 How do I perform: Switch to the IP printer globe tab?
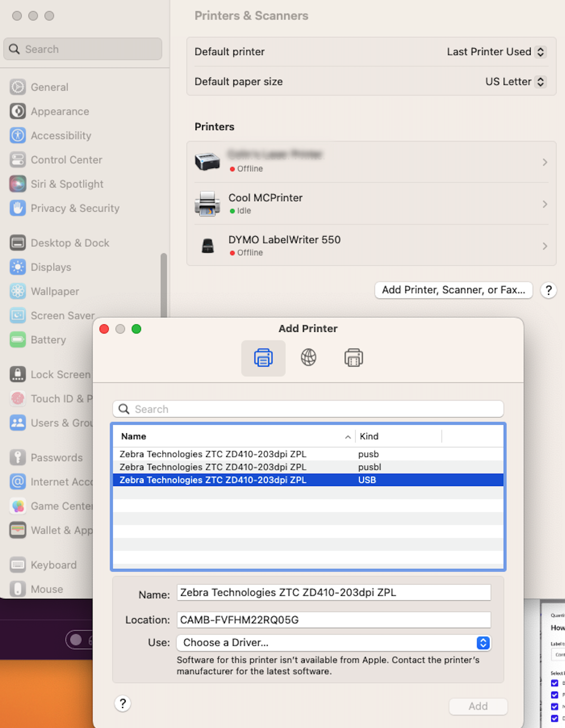[308, 358]
